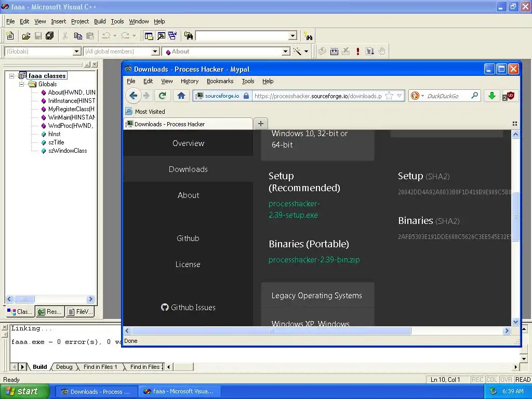Viewport: 532px width, 399px height.
Task: Open the search engine selector dropdown
Action: tap(422, 96)
